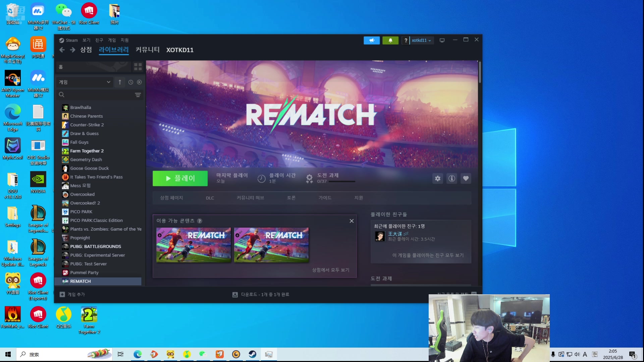The image size is (644, 362).
Task: Open downloads manager icon at bottom
Action: [x=235, y=295]
